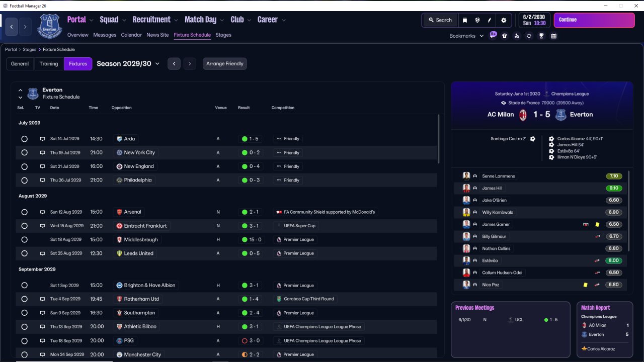This screenshot has height=362, width=644.
Task: Click the 15 - 0 result against Middlesbrough
Action: click(252, 240)
